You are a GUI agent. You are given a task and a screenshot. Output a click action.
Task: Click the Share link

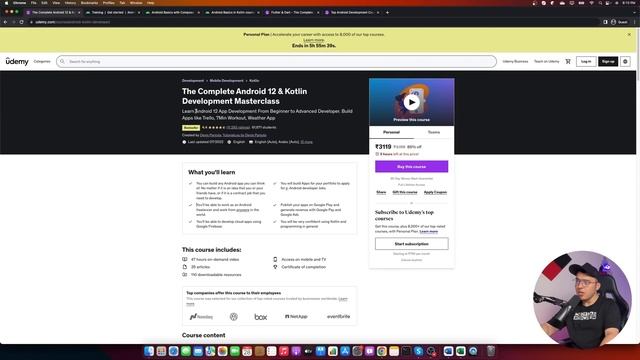pos(381,192)
